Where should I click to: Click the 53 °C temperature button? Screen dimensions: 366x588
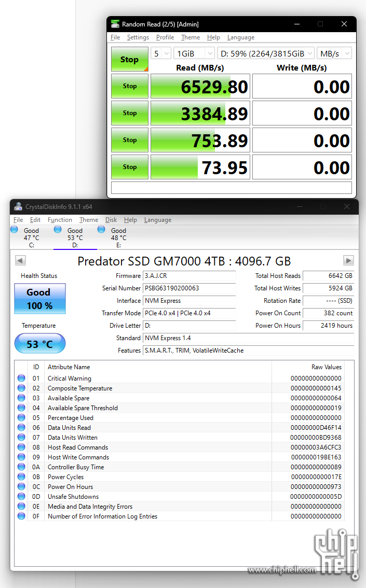(x=40, y=343)
